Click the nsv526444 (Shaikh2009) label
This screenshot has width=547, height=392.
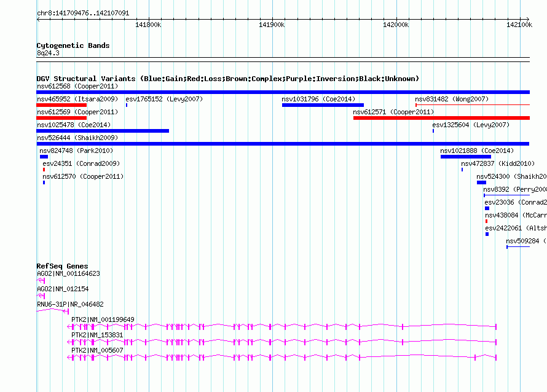[x=77, y=138]
